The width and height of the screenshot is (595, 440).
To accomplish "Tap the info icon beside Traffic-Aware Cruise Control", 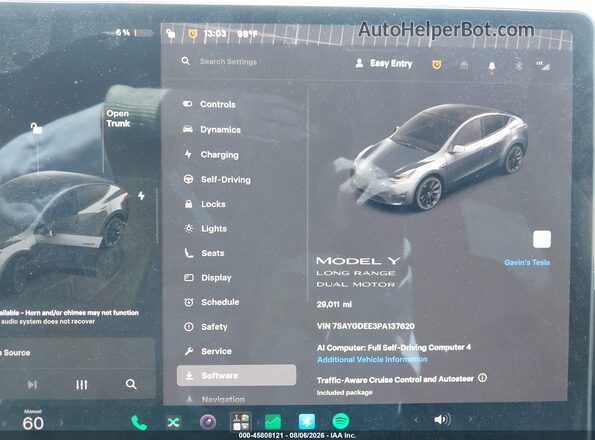I will click(x=482, y=378).
